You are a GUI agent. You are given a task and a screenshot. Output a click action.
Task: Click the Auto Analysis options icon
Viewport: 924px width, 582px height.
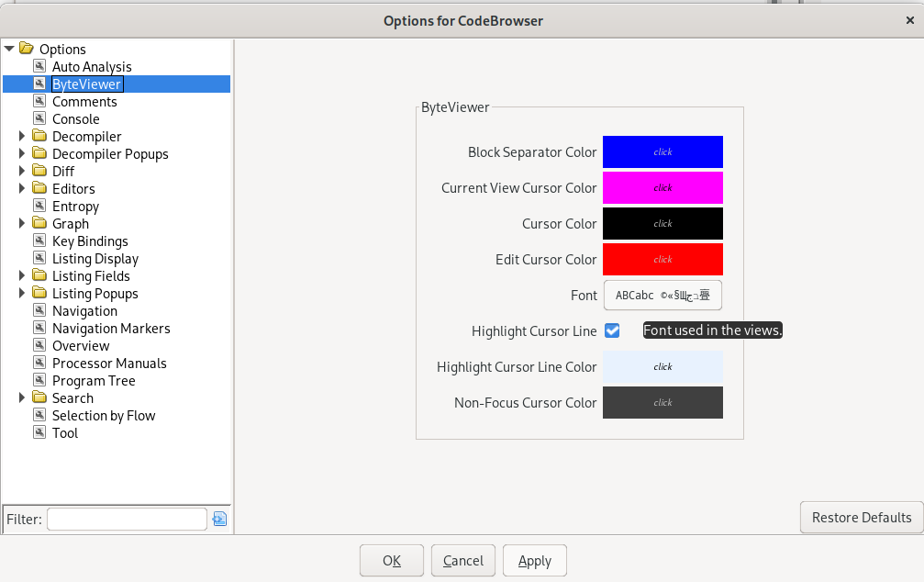pos(39,66)
